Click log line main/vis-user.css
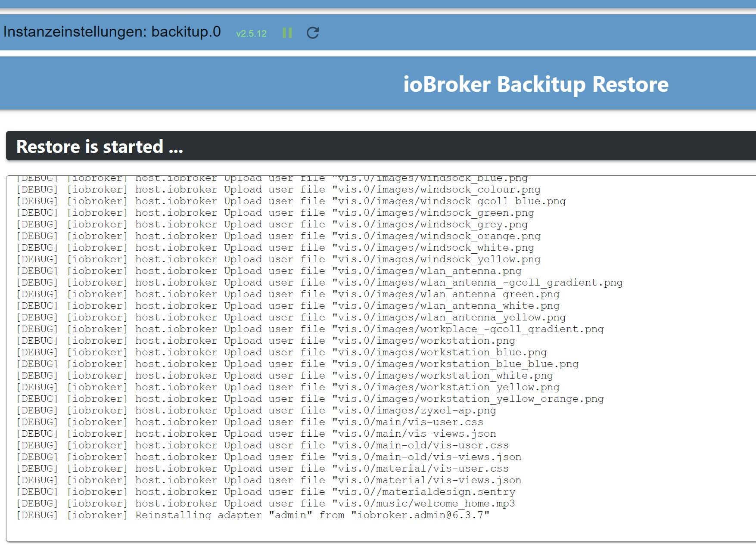756x550 pixels. [250, 422]
